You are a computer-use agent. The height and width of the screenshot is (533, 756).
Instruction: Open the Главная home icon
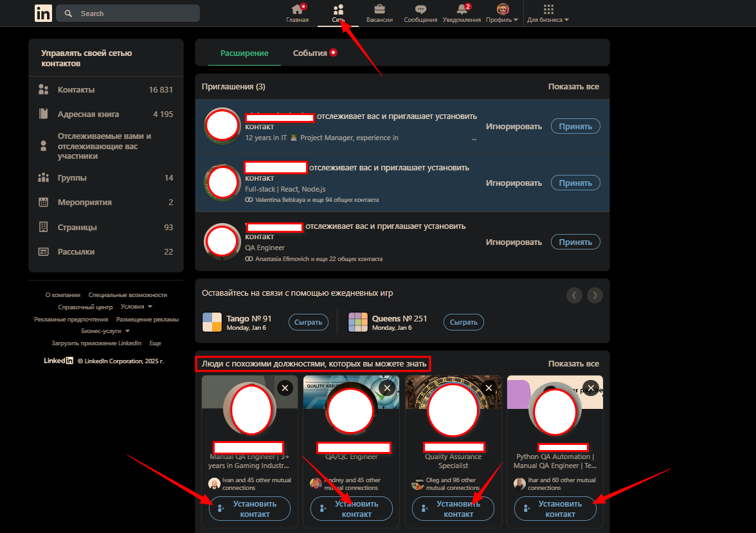(x=297, y=9)
